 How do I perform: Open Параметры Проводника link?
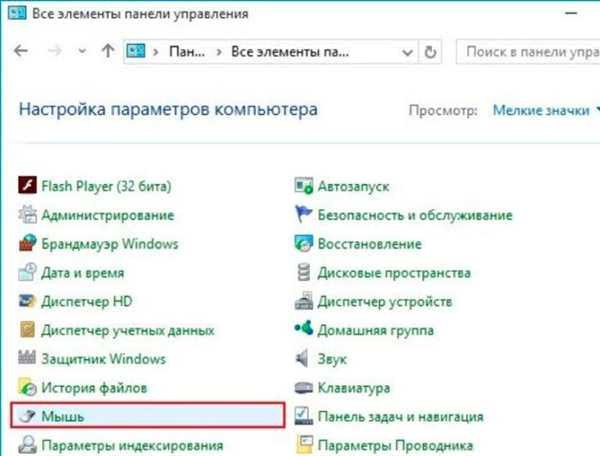395,445
